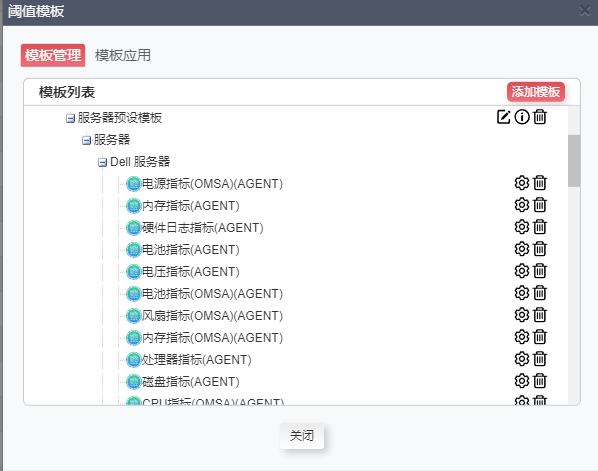
Task: Select the 电池指标(OMSA)(AGENT) tree item
Action: coord(212,294)
